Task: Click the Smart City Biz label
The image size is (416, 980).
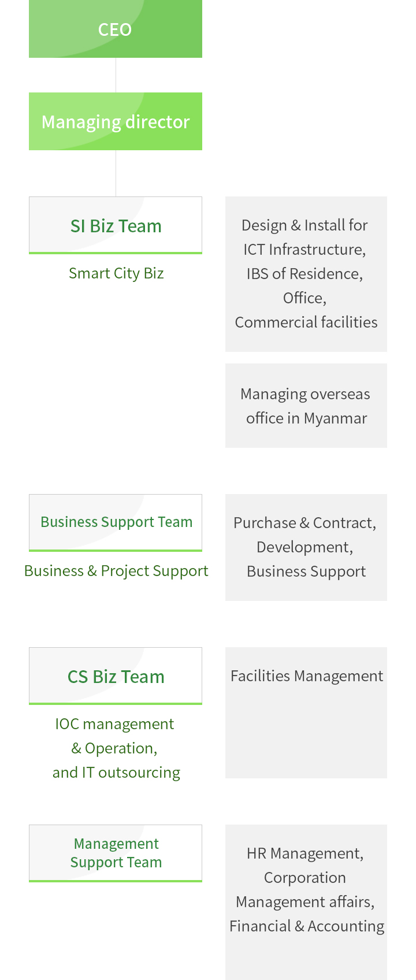Action: (116, 273)
